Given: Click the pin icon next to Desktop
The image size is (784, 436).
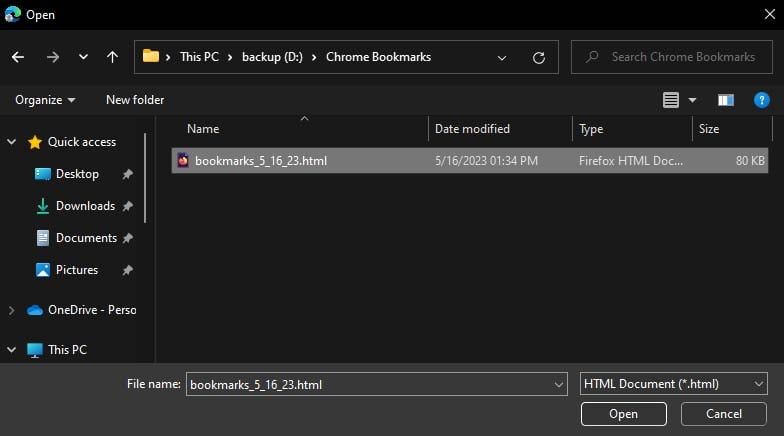Looking at the screenshot, I should tap(128, 174).
